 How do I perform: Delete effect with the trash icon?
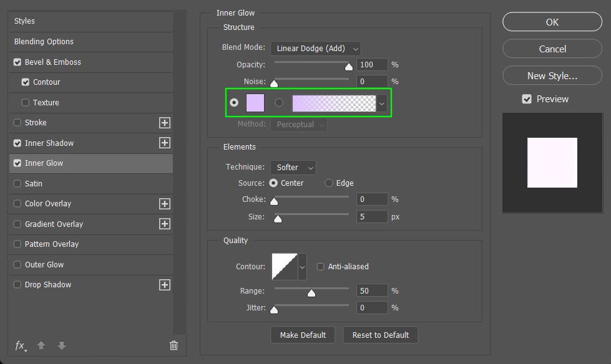tap(174, 345)
